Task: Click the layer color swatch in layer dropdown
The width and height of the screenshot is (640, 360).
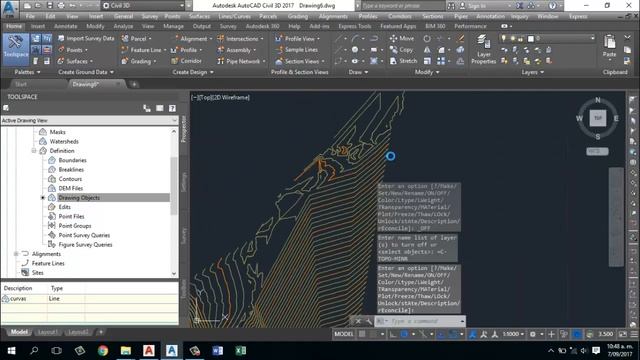Action: tap(531, 38)
